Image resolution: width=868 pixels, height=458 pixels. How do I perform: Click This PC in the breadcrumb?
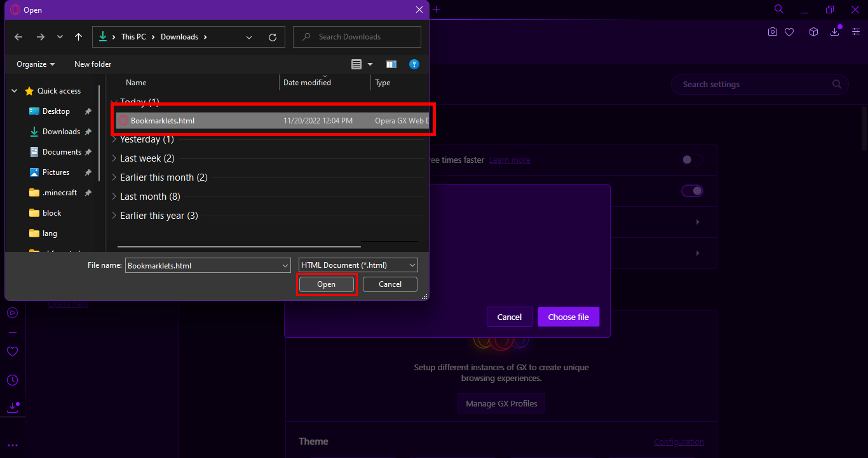(133, 37)
